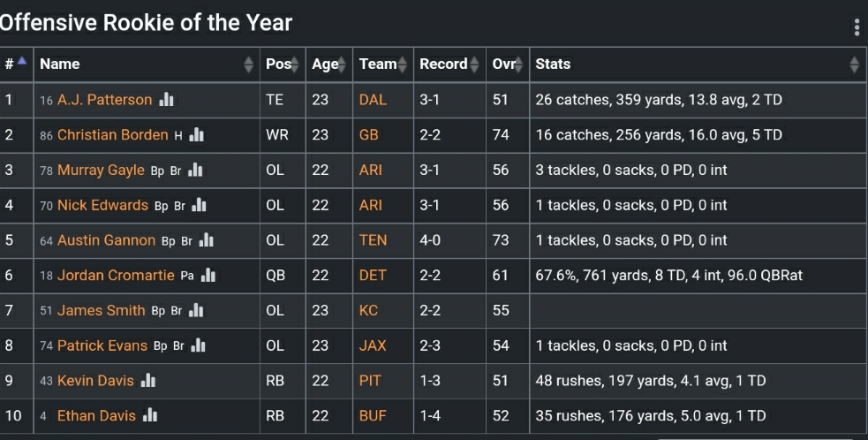Screen dimensions: 868x440
Task: Sort table by Age column
Action: point(324,64)
